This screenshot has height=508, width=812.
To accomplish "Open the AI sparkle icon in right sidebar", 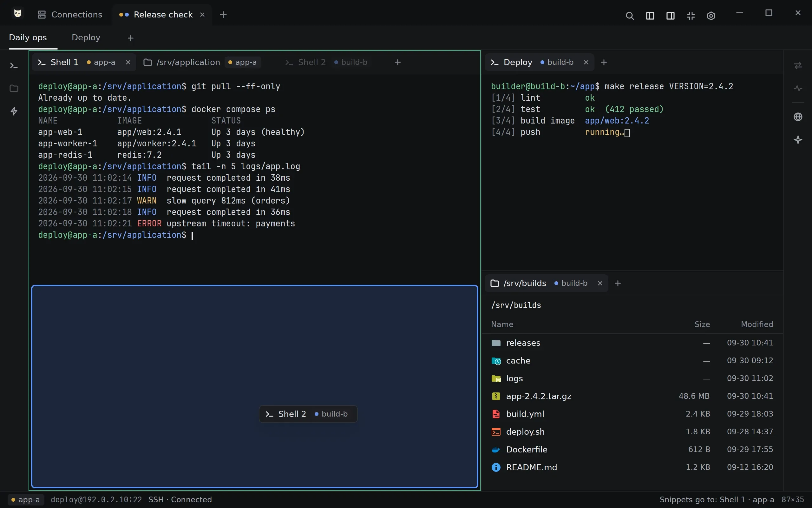I will (798, 140).
